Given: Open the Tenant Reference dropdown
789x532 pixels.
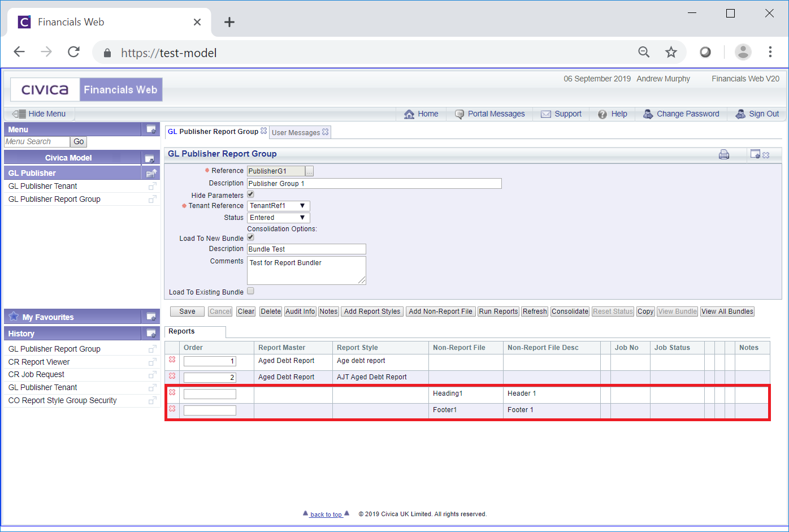Looking at the screenshot, I should (x=279, y=206).
